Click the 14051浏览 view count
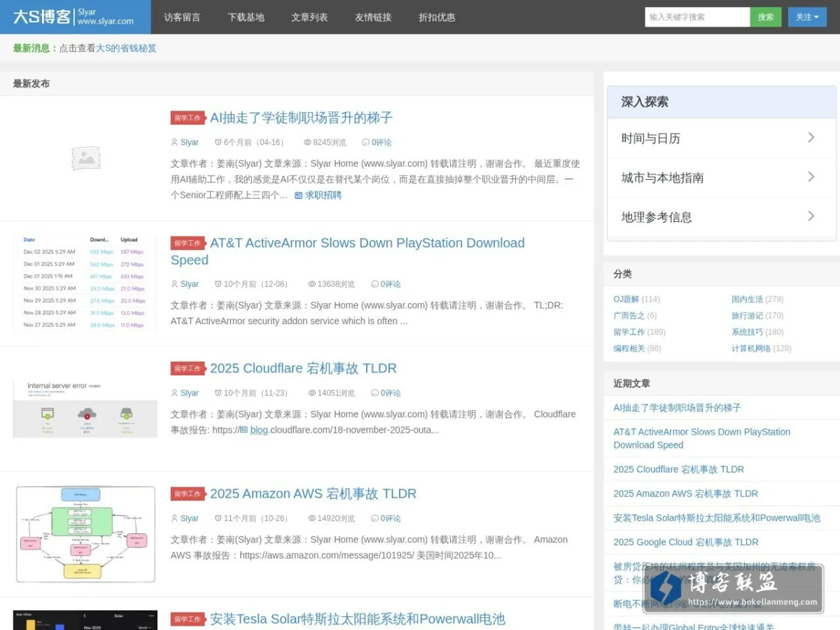 (x=336, y=393)
